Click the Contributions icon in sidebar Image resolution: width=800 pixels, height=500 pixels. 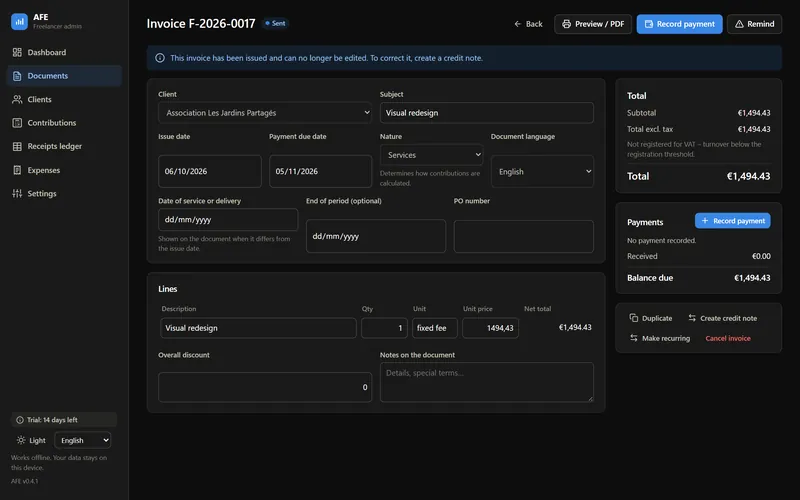(17, 123)
